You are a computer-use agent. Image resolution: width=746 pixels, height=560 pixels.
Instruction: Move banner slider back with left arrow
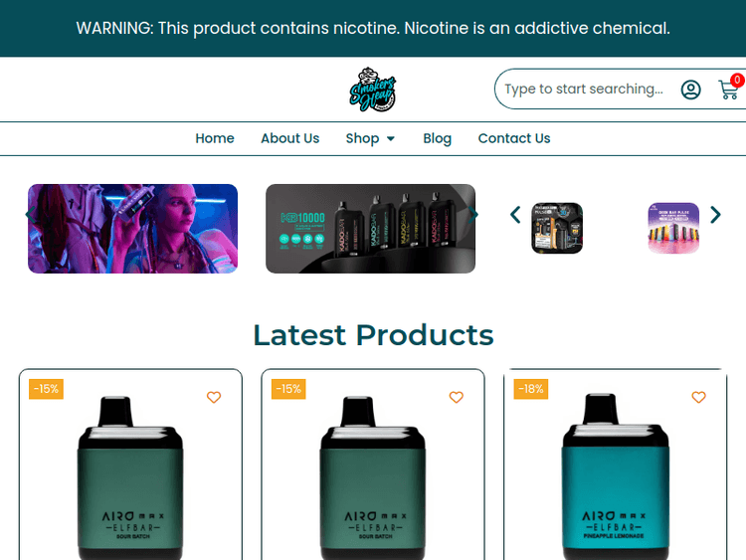pos(31,214)
